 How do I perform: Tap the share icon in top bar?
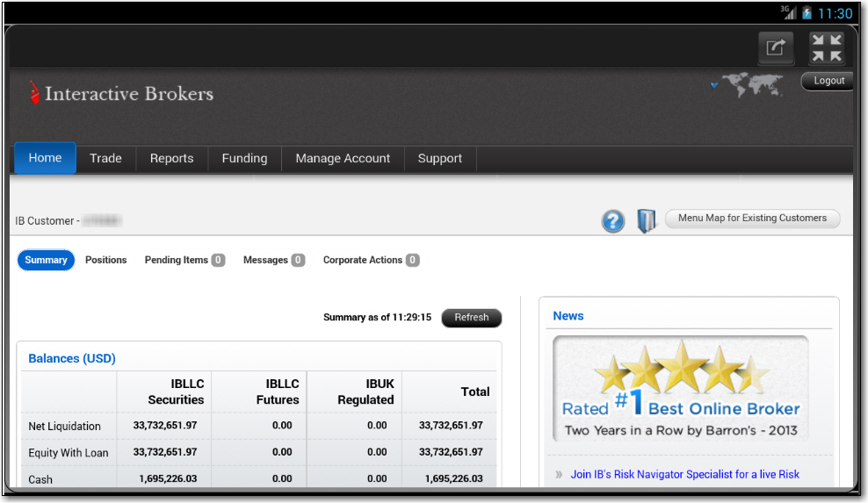[776, 48]
